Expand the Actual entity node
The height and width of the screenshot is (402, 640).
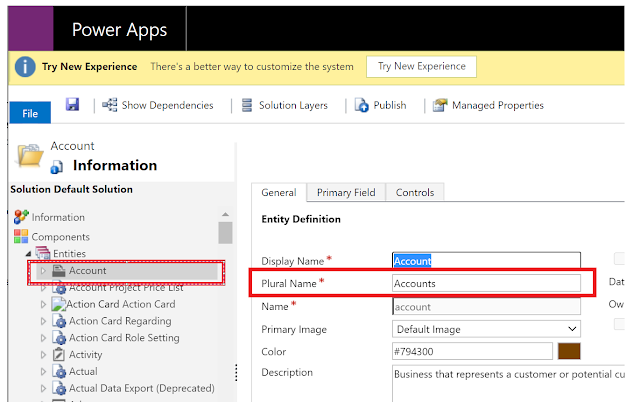click(43, 372)
